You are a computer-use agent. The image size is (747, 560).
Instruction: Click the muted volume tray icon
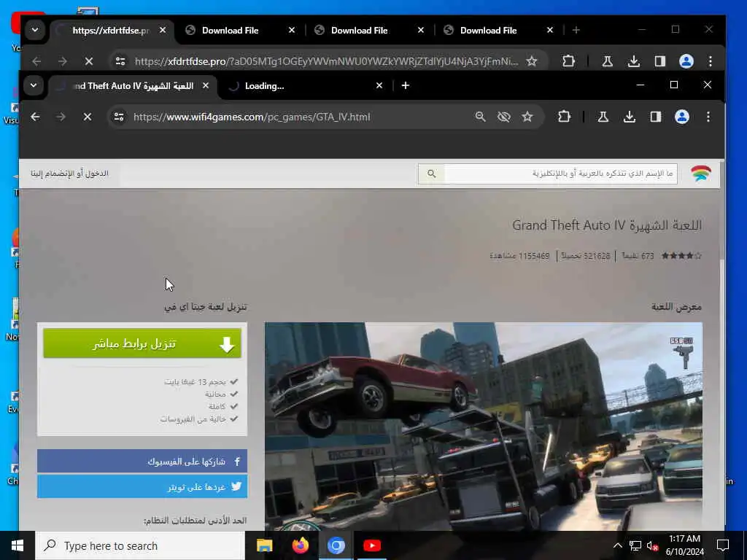(x=652, y=545)
